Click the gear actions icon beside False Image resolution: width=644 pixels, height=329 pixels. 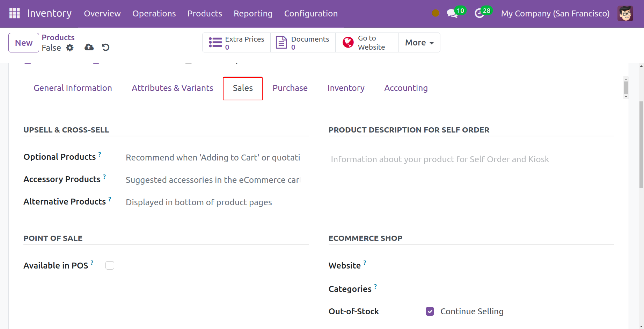click(x=70, y=48)
